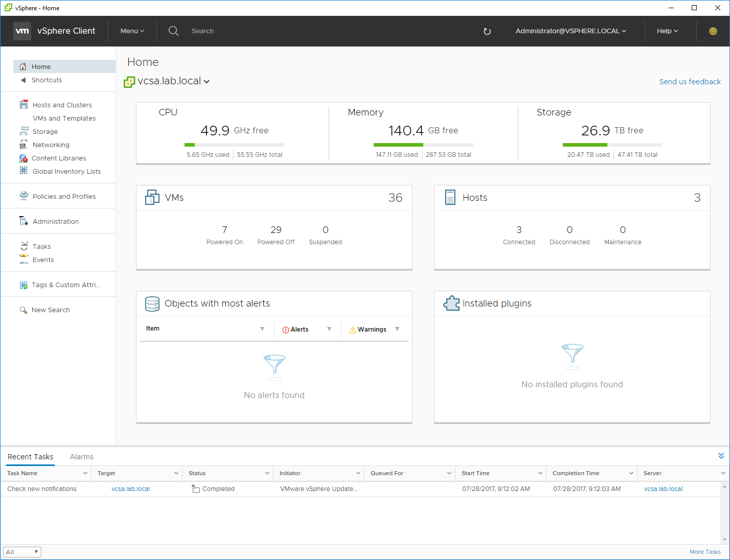This screenshot has height=560, width=730.
Task: Click the Networking icon in the sidebar
Action: [24, 145]
